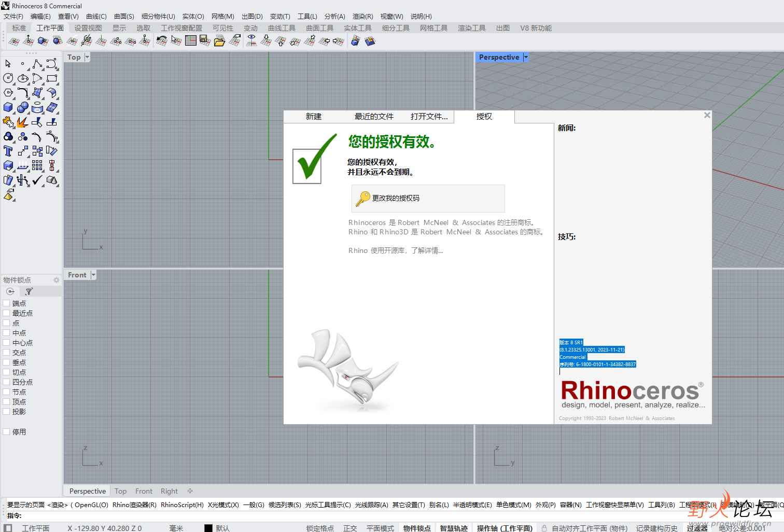This screenshot has height=532, width=784.
Task: Enable the 端点 object snap
Action: click(x=6, y=303)
